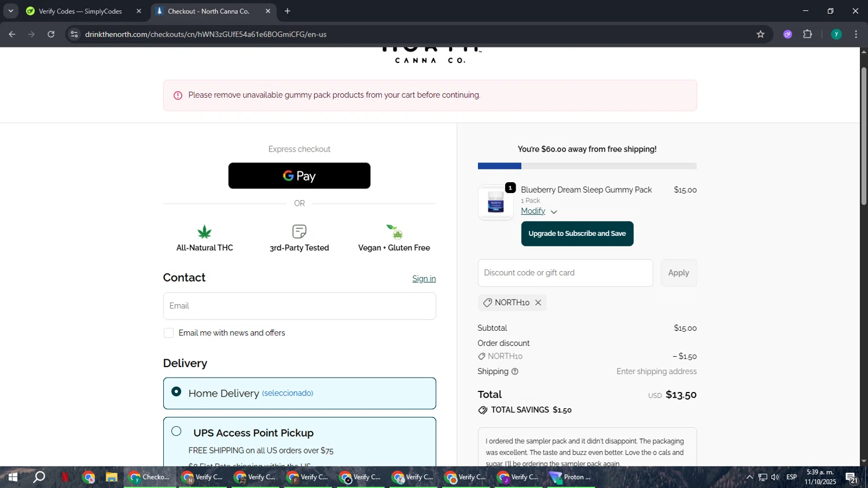Reload the page with browser refresh button
This screenshot has height=488, width=868.
click(x=51, y=34)
